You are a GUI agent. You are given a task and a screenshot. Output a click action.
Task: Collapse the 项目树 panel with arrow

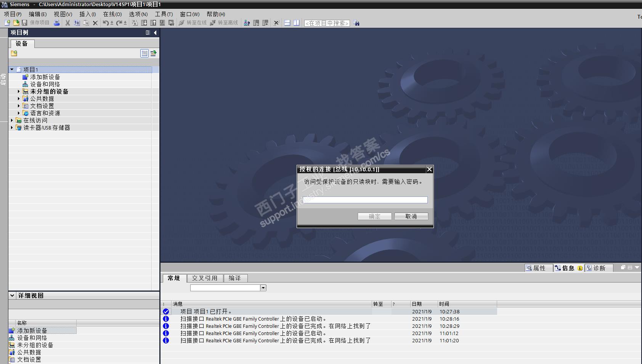tap(155, 33)
